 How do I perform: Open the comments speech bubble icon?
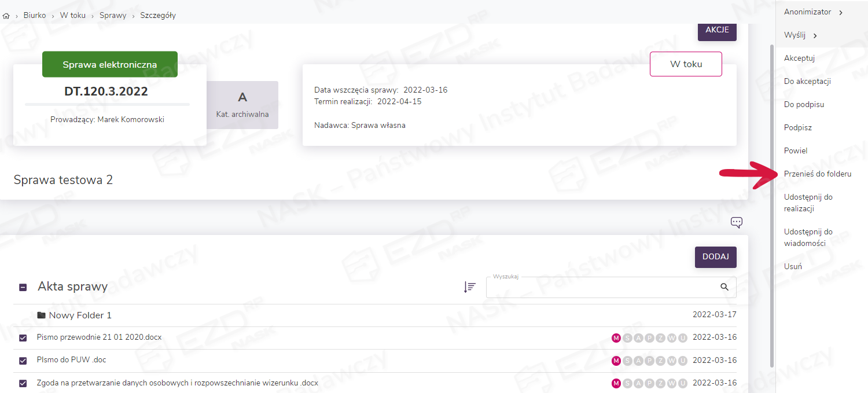click(736, 222)
